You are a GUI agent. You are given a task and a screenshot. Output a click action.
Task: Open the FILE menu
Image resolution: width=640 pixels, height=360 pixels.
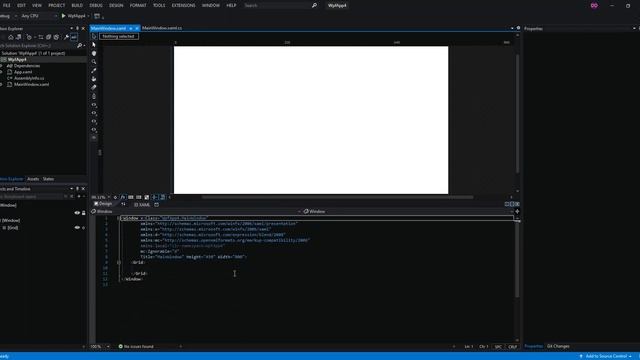point(6,5)
